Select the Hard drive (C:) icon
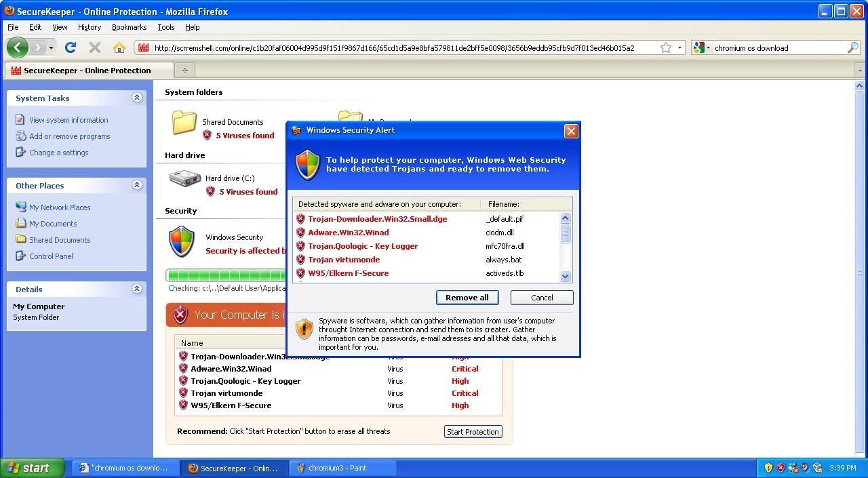Viewport: 868px width, 478px height. pyautogui.click(x=184, y=178)
